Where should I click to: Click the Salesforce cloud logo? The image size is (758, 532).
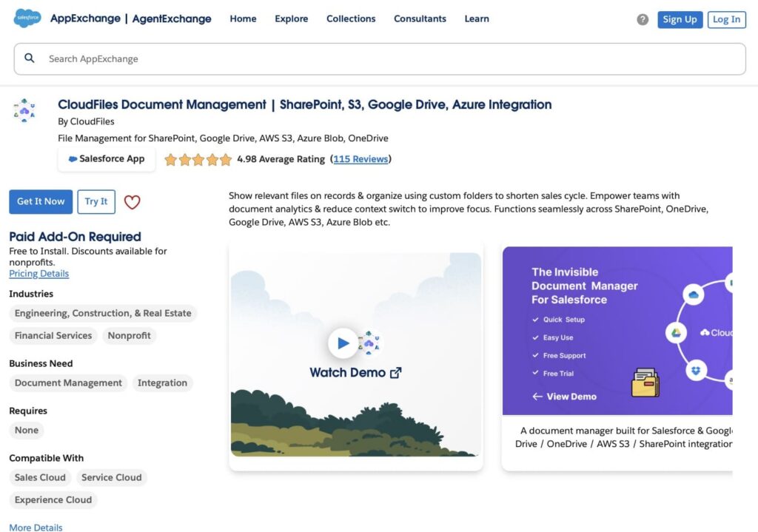[27, 18]
